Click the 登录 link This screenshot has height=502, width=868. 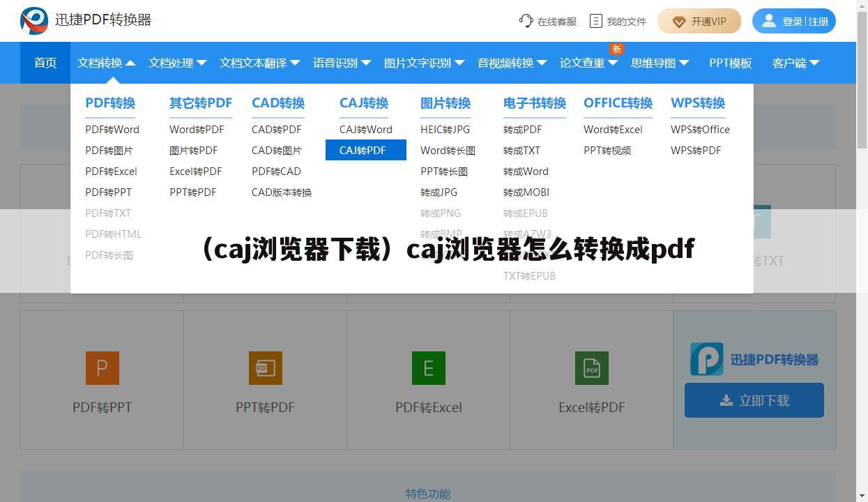[793, 22]
